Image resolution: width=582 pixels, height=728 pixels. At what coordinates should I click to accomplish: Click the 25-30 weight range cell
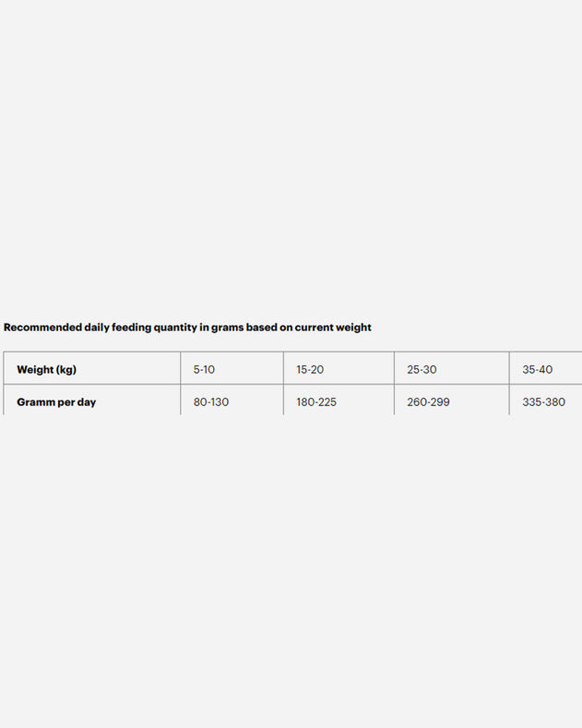point(422,370)
